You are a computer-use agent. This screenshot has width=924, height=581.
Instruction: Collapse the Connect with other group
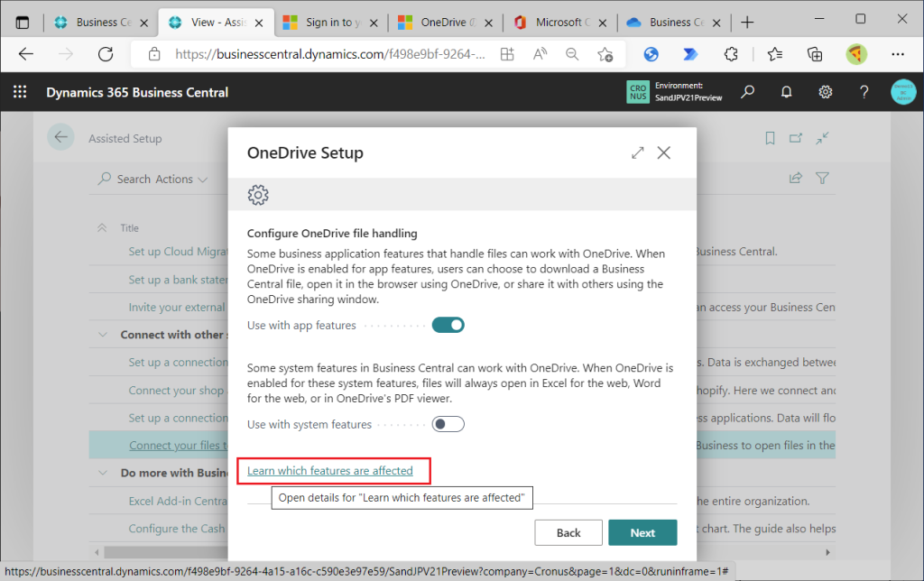pyautogui.click(x=103, y=335)
